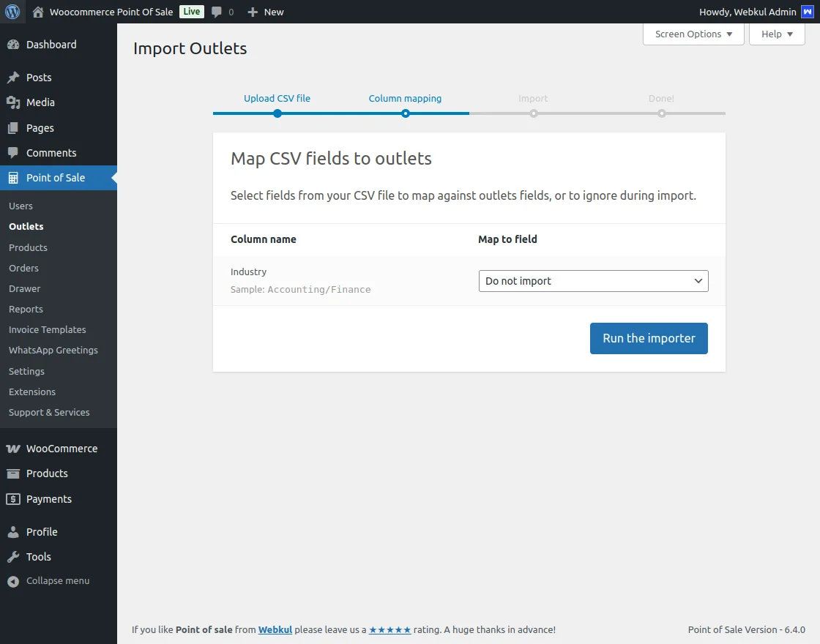
Task: Click the home icon beside the site name
Action: (x=38, y=12)
